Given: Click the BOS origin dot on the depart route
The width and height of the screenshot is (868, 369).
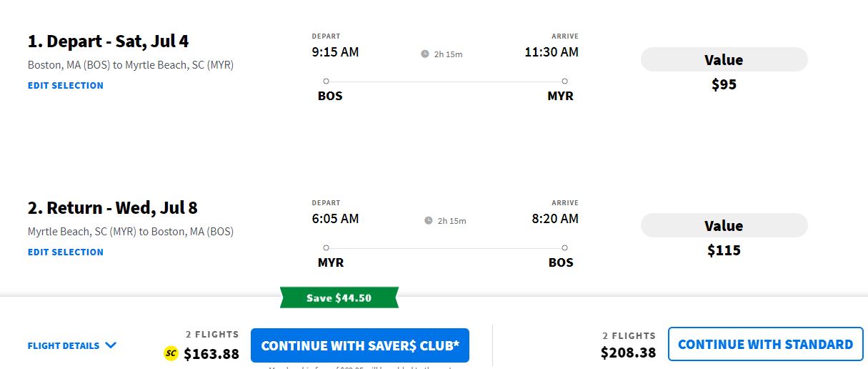Looking at the screenshot, I should [326, 82].
